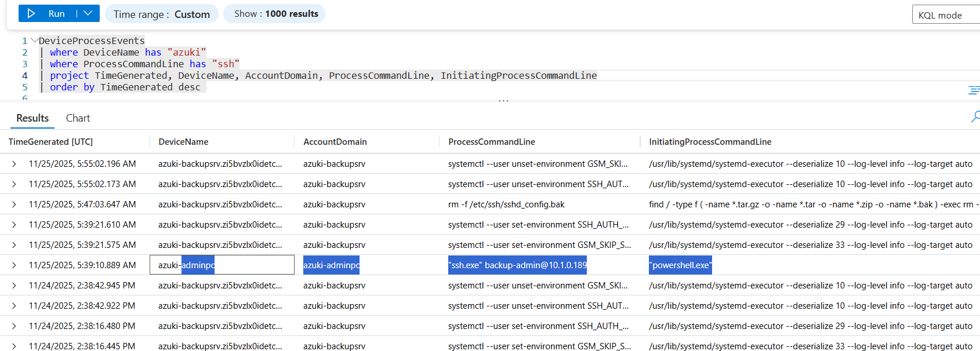
Task: Click the 11/25/2025, 5:55:02.196 AM timestamp
Action: (82, 164)
